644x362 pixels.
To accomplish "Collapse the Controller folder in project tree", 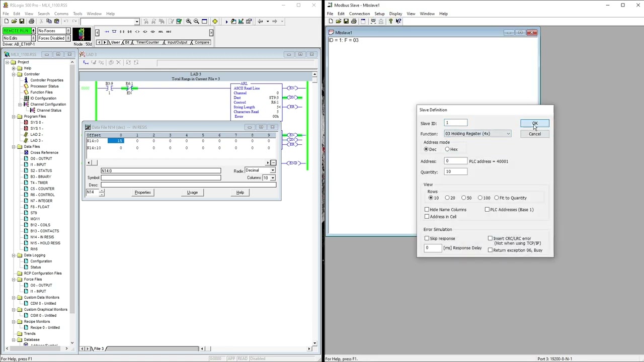I will coord(14,74).
